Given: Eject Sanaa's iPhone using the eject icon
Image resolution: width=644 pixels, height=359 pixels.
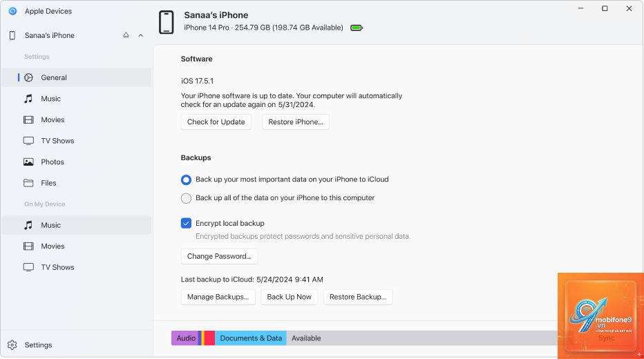Looking at the screenshot, I should click(x=126, y=35).
